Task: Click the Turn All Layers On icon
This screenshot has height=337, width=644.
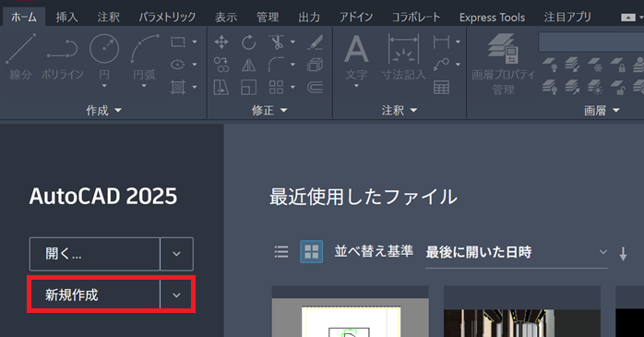Action: coord(550,87)
